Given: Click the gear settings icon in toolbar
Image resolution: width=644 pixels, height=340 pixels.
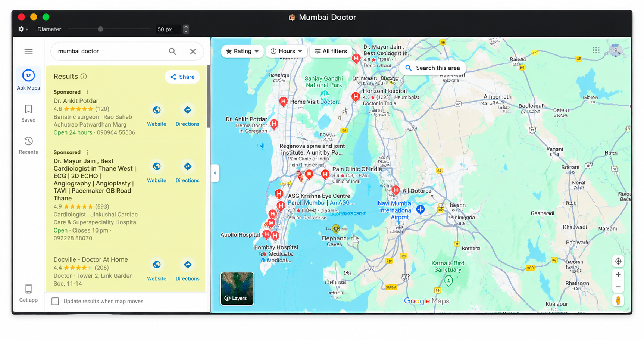Looking at the screenshot, I should 21,29.
